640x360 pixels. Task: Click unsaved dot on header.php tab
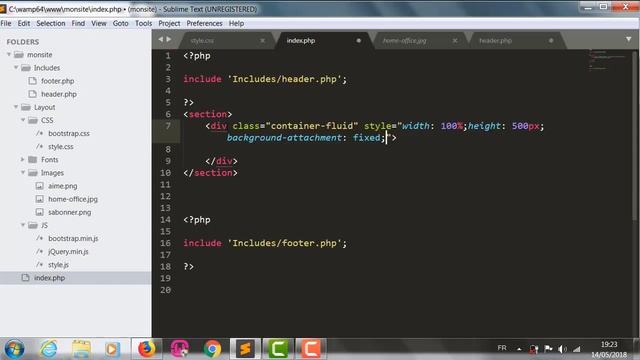[551, 40]
